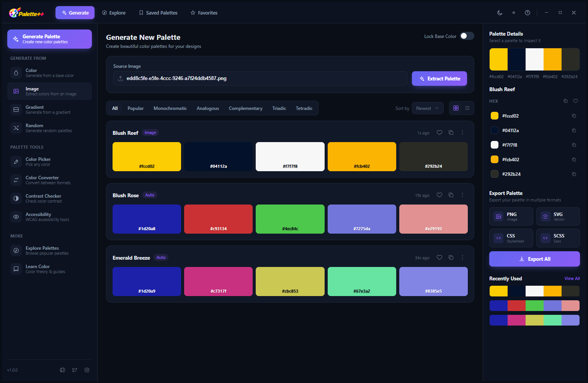This screenshot has width=588, height=383.
Task: Open Contrast Checker tool in sidebar
Action: [x=49, y=198]
